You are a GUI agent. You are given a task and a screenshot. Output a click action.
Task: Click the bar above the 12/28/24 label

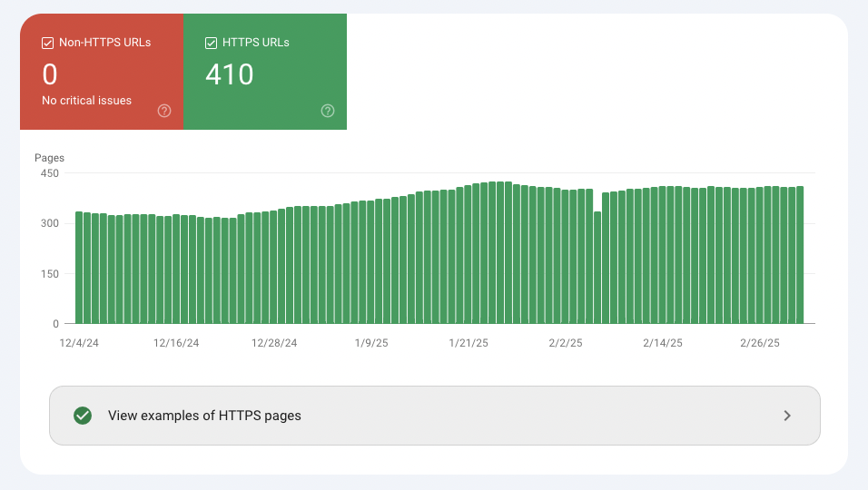pos(273,267)
